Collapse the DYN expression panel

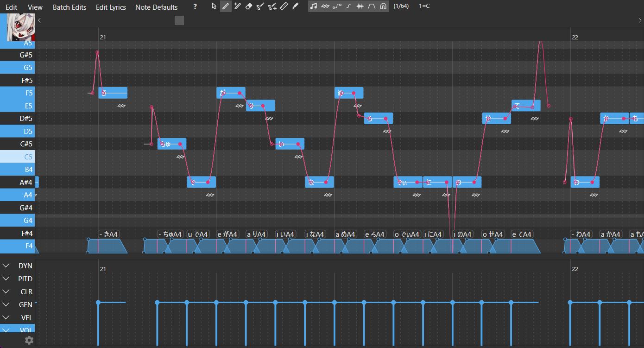6,266
